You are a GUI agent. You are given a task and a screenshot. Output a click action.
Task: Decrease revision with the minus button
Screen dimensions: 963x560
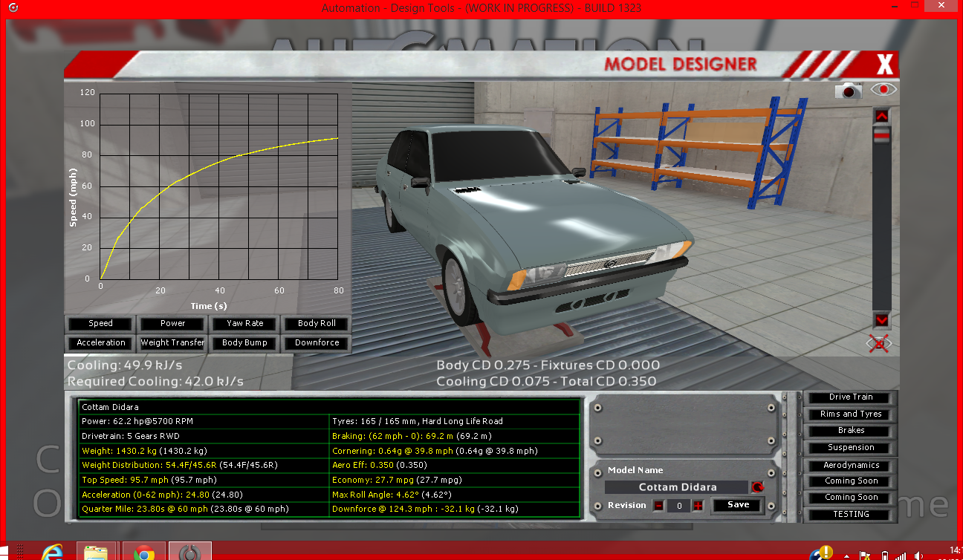658,506
